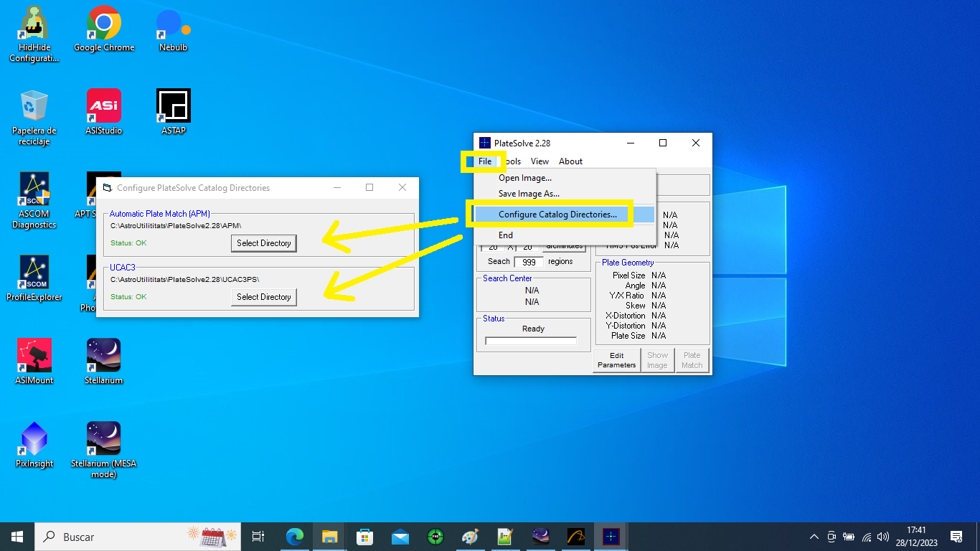Open Stellarium desktop shortcut
Image resolution: width=980 pixels, height=551 pixels.
103,357
